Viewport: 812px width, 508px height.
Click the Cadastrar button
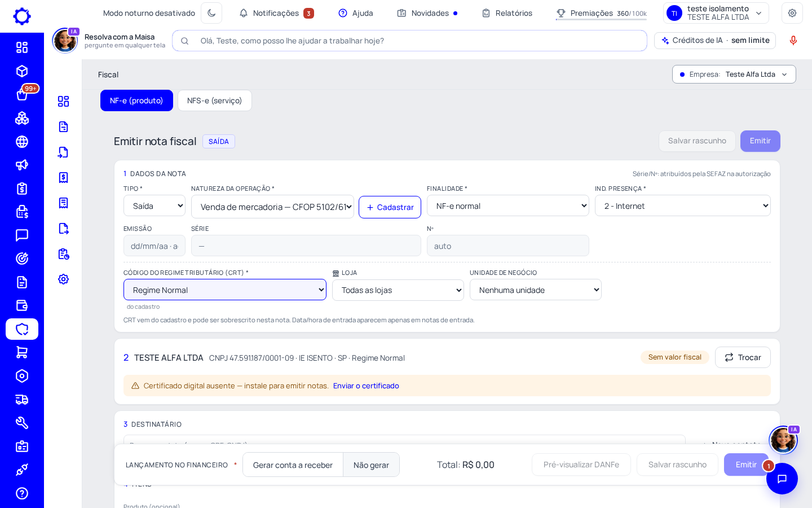[x=390, y=207]
